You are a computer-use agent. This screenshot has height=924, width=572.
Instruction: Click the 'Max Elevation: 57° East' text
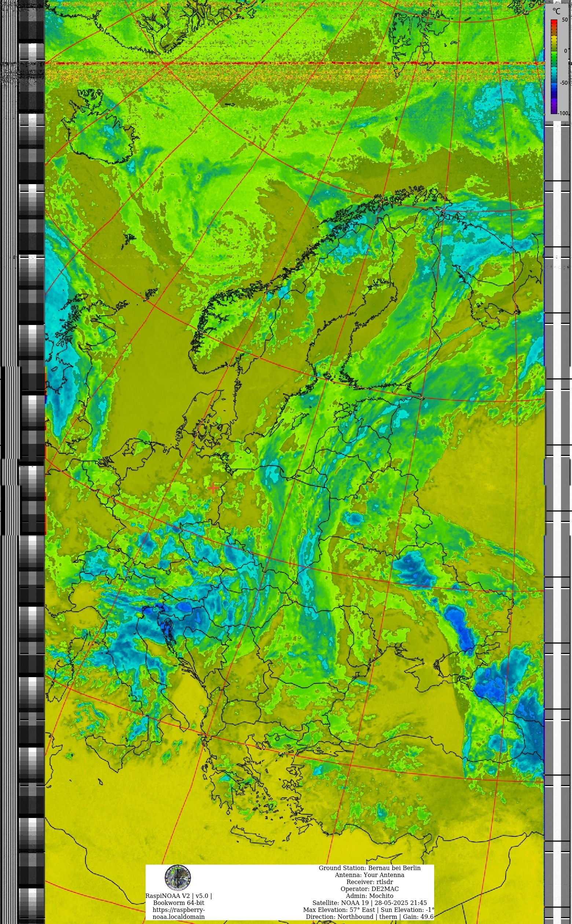pos(339,910)
